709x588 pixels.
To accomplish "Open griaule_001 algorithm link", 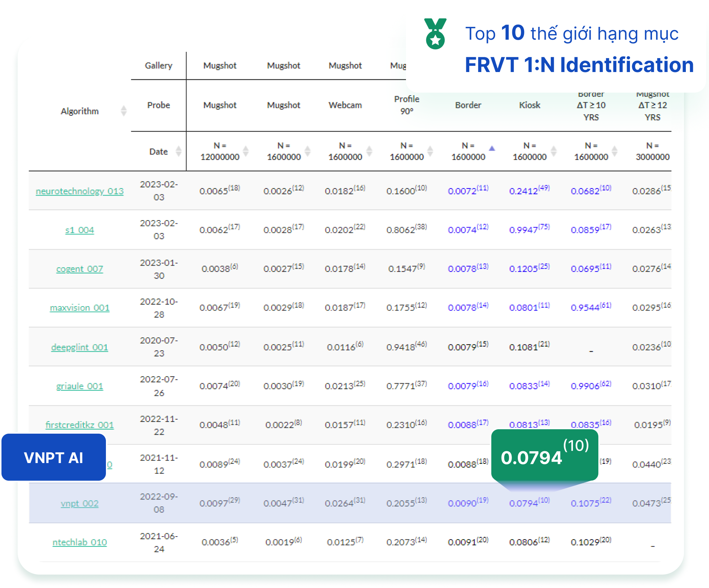I will click(79, 386).
